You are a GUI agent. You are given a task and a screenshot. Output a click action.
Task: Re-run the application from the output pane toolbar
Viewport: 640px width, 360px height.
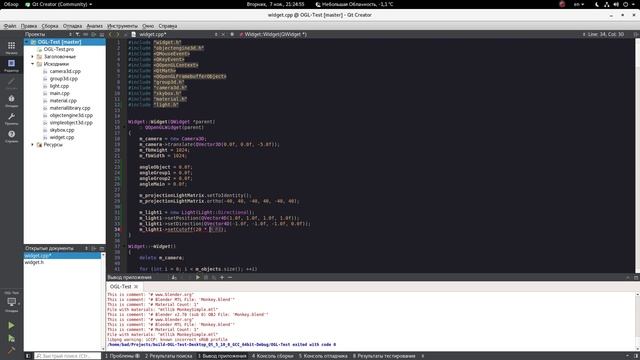point(198,278)
